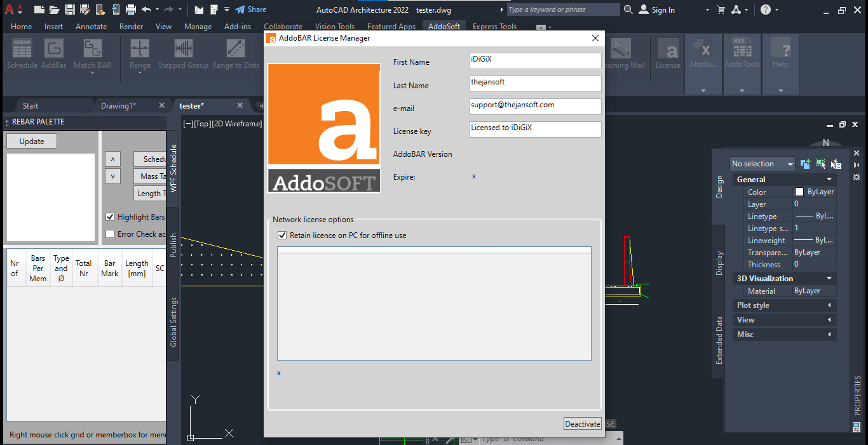Open the Annotate ribbon tab
Image resolution: width=868 pixels, height=445 pixels.
click(91, 27)
